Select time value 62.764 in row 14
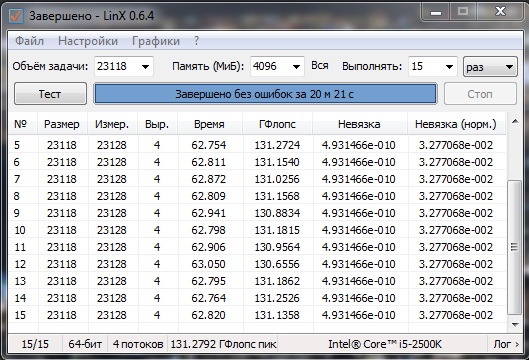The image size is (529, 360). [209, 298]
